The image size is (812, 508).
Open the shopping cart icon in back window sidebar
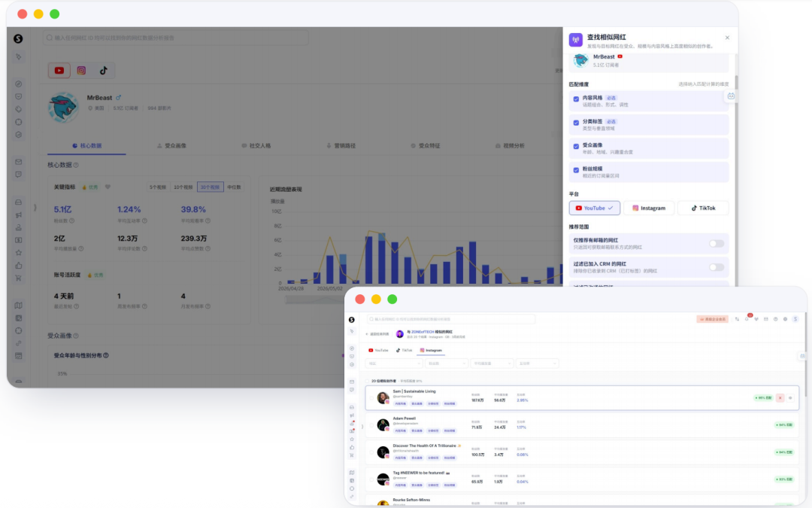19,278
